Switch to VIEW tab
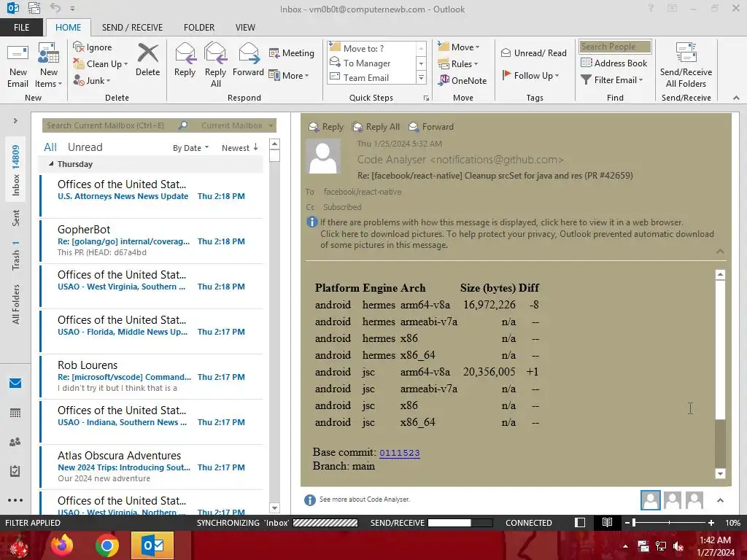The image size is (747, 560). click(245, 28)
